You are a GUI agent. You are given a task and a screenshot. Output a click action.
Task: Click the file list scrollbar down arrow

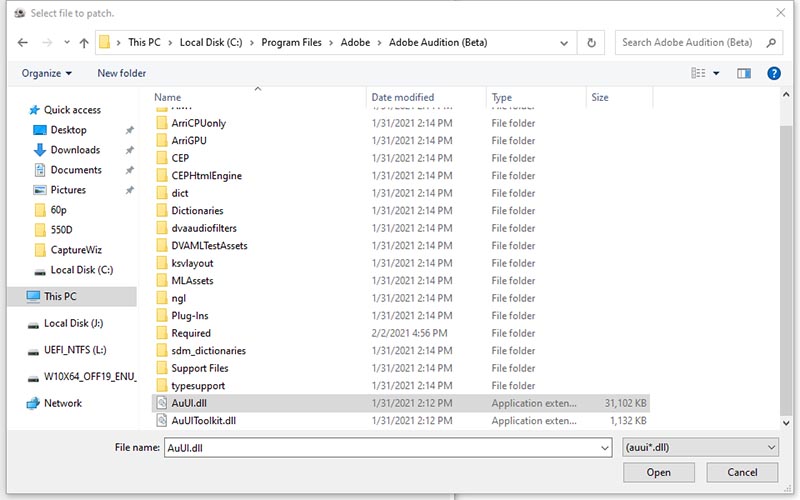[786, 423]
